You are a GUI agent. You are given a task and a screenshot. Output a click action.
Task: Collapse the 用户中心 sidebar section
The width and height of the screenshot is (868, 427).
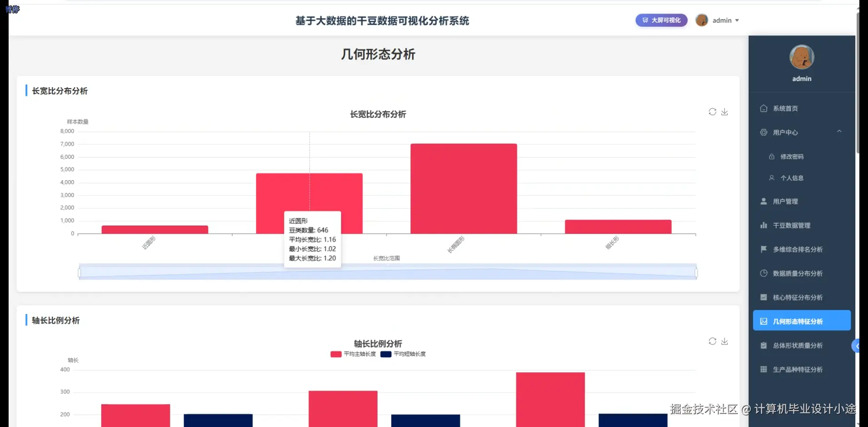click(839, 131)
